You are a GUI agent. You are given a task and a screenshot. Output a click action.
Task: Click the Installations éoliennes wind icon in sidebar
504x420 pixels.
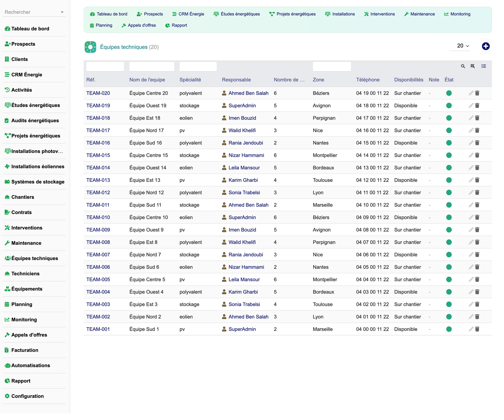pyautogui.click(x=7, y=166)
